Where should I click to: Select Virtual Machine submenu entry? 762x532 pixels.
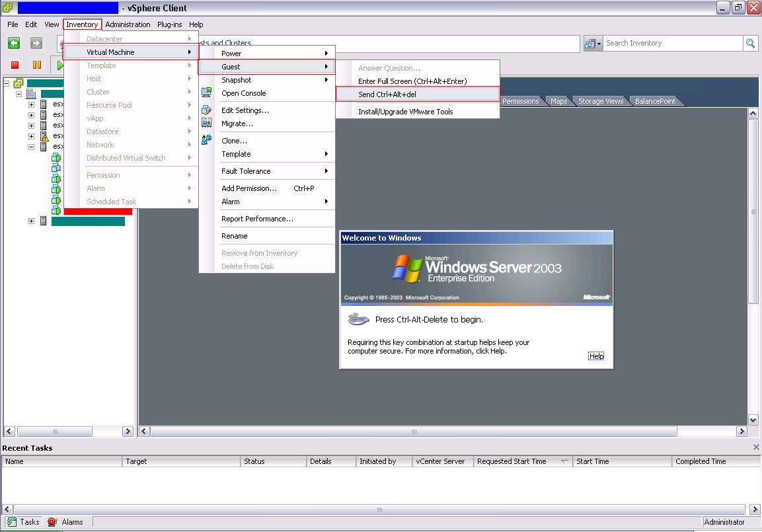coord(132,52)
